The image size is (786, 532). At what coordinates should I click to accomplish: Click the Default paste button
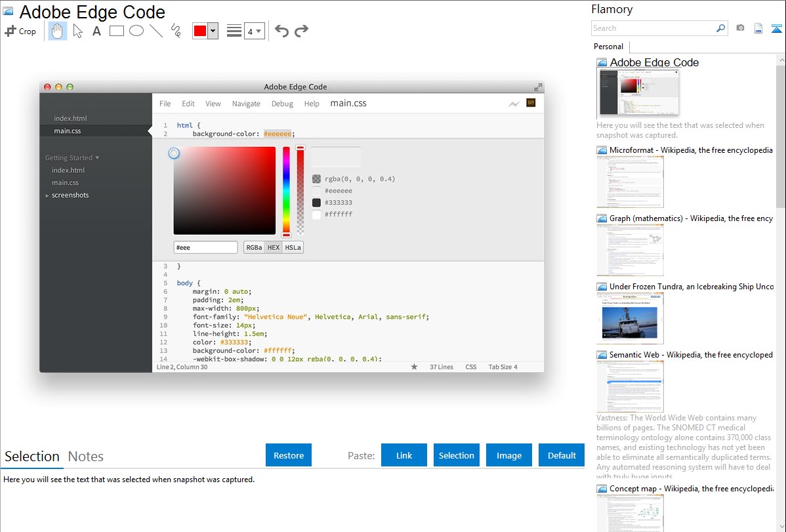click(x=562, y=455)
